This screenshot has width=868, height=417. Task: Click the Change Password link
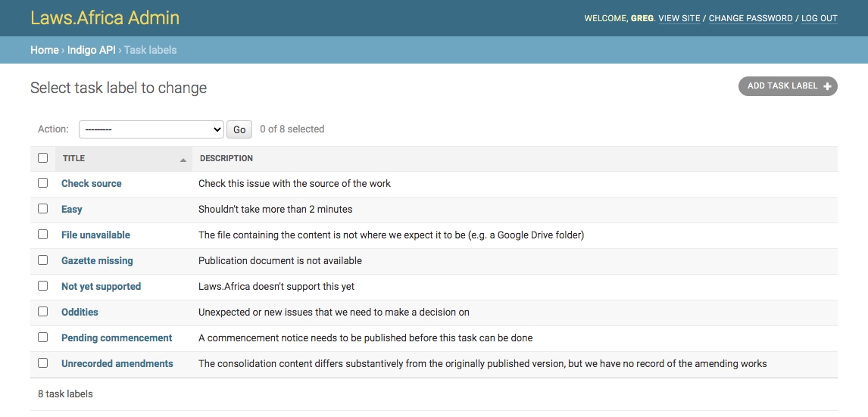(750, 18)
